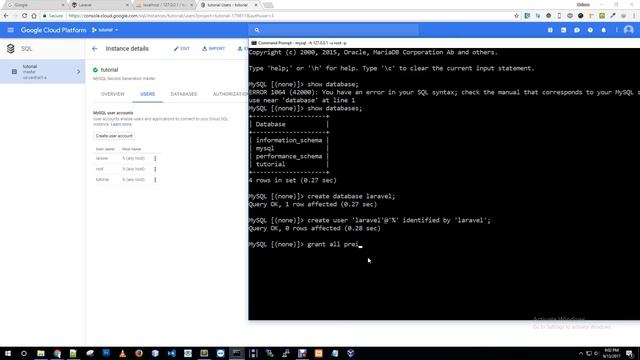Image resolution: width=640 pixels, height=360 pixels.
Task: Click the SQL product stack icon
Action: tap(11, 49)
